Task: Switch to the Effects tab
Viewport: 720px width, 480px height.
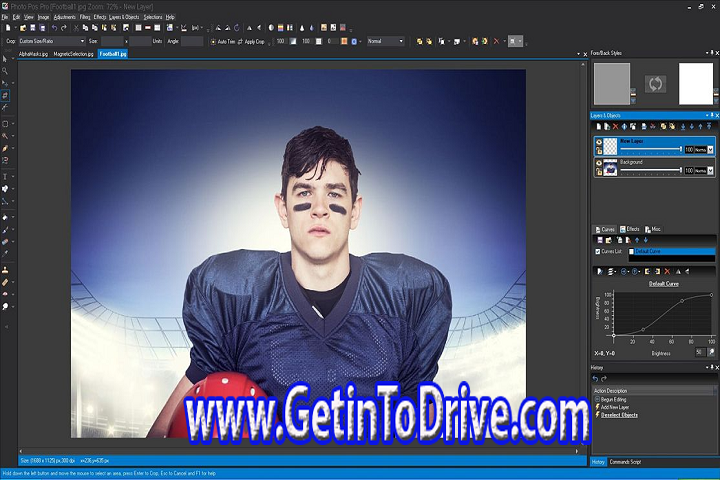Action: pos(630,229)
